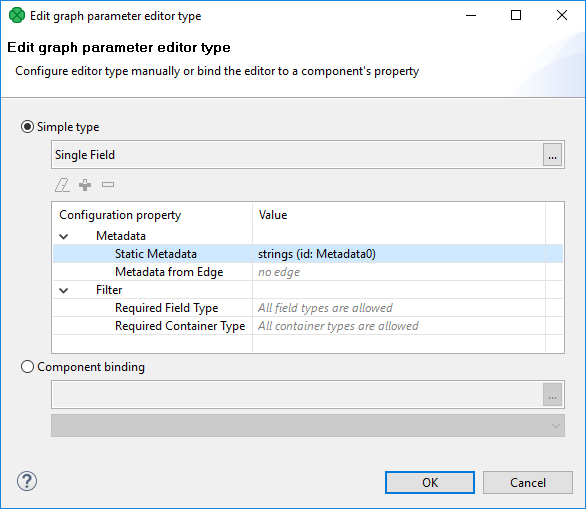Click Component binding browse ellipsis button
The height and width of the screenshot is (509, 586).
(552, 395)
